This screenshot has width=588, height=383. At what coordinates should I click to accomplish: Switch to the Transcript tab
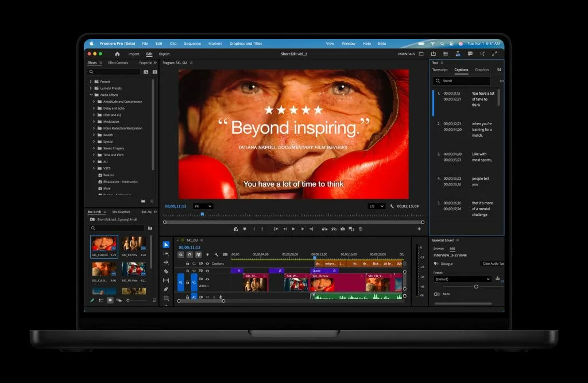click(440, 70)
